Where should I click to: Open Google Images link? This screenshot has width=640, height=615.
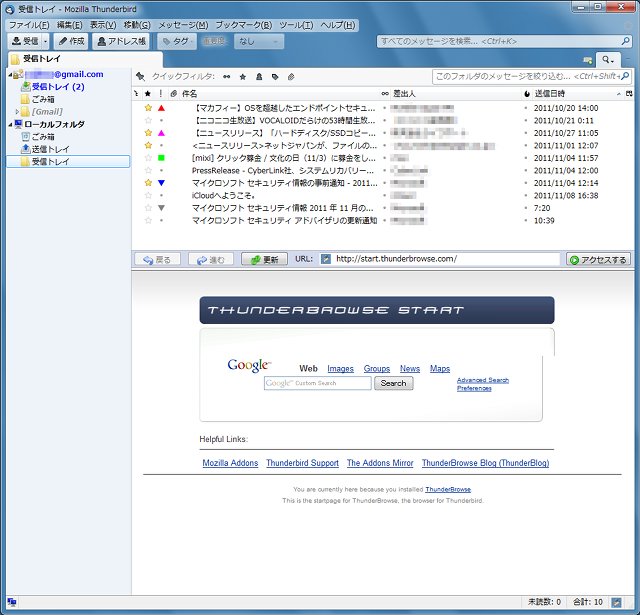(340, 369)
